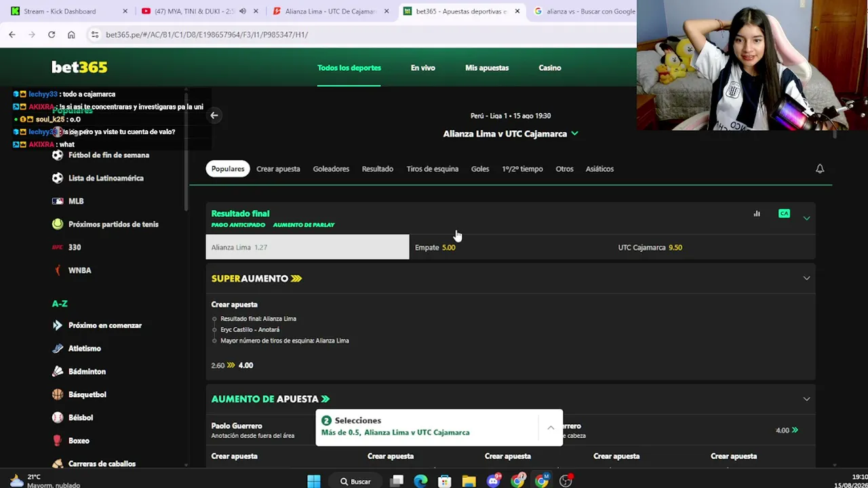Open Carreras de caballos in the sidebar
Image resolution: width=868 pixels, height=488 pixels.
(x=102, y=464)
